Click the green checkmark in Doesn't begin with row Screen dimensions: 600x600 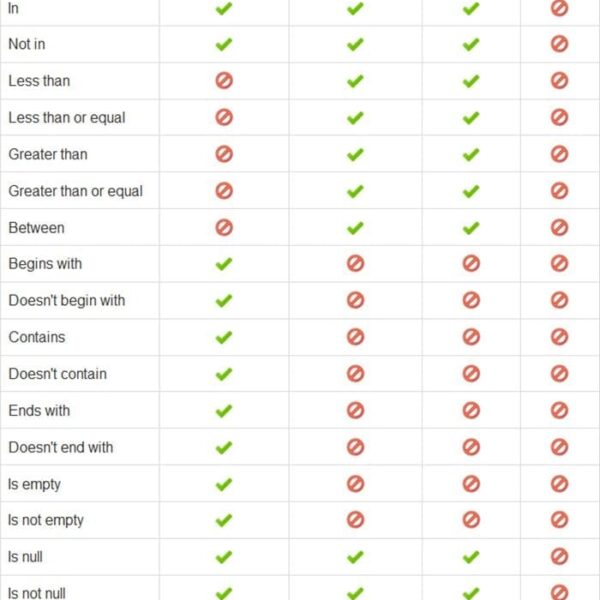(x=224, y=300)
